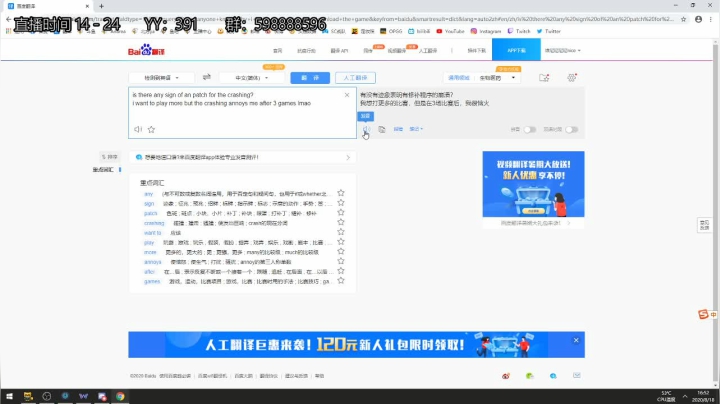Click the blue 翻译 translate button

click(310, 78)
